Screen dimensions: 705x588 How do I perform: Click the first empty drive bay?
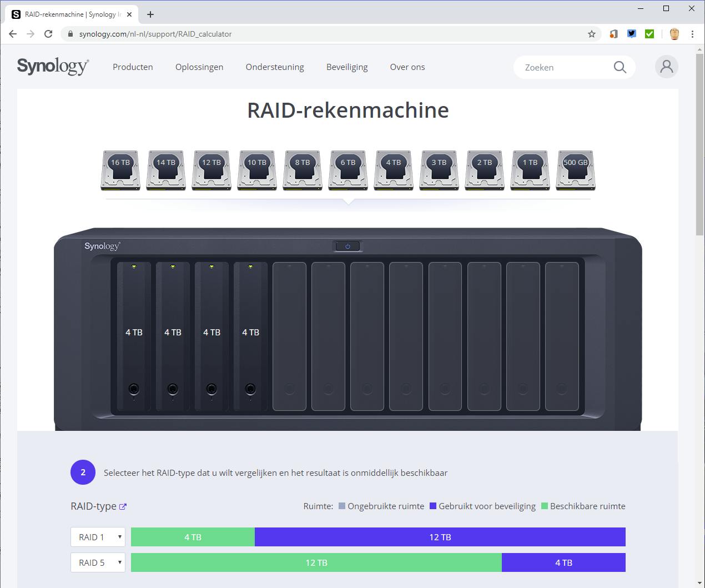[289, 336]
